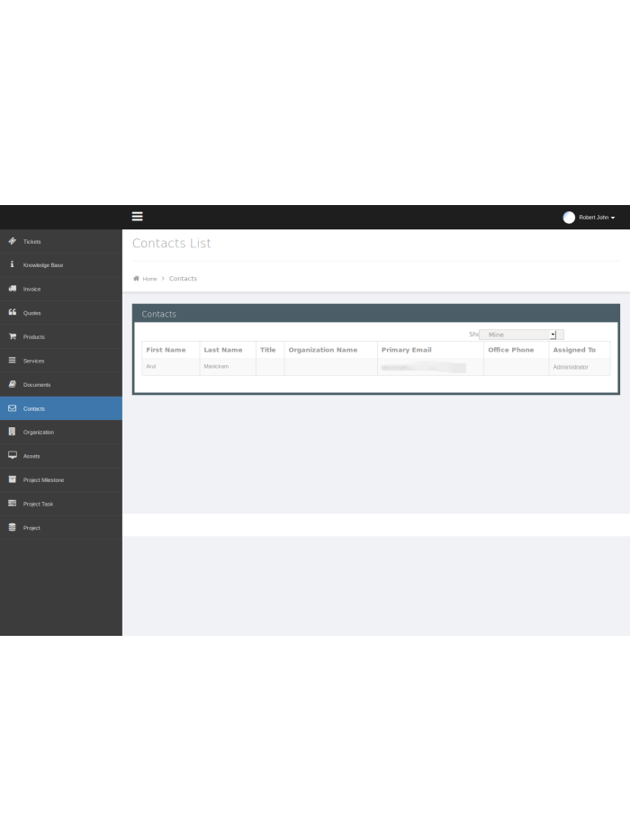Click the user avatar image

(569, 218)
